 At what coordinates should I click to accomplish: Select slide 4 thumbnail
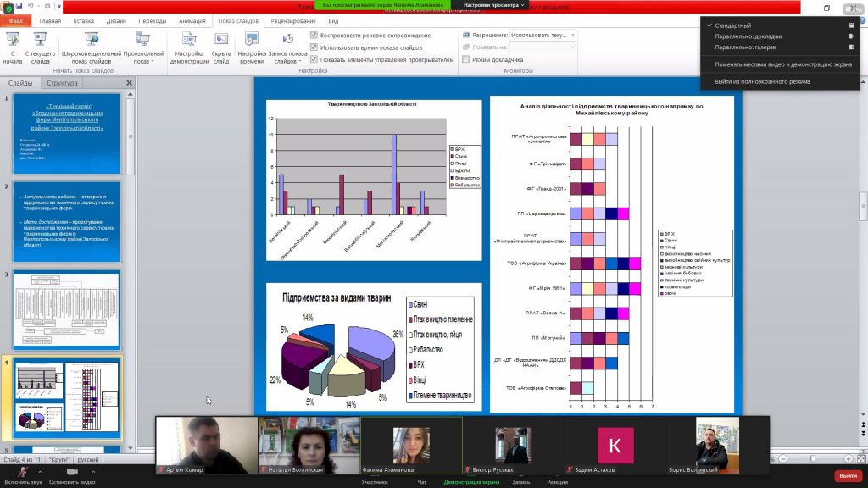[66, 398]
